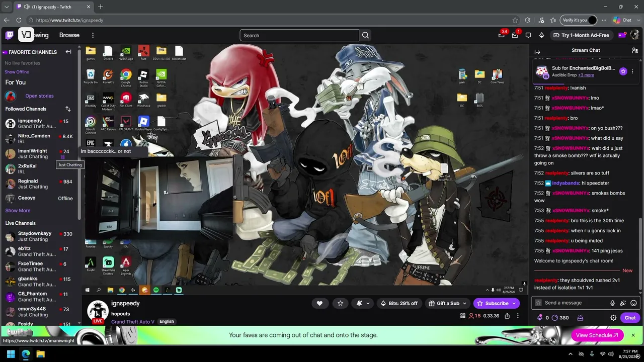
Task: Click the microphone icon in chat input
Action: click(612, 303)
